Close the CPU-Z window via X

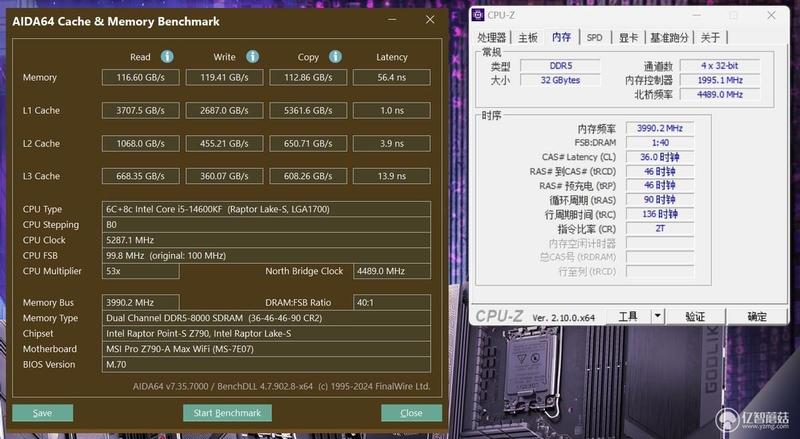[771, 15]
